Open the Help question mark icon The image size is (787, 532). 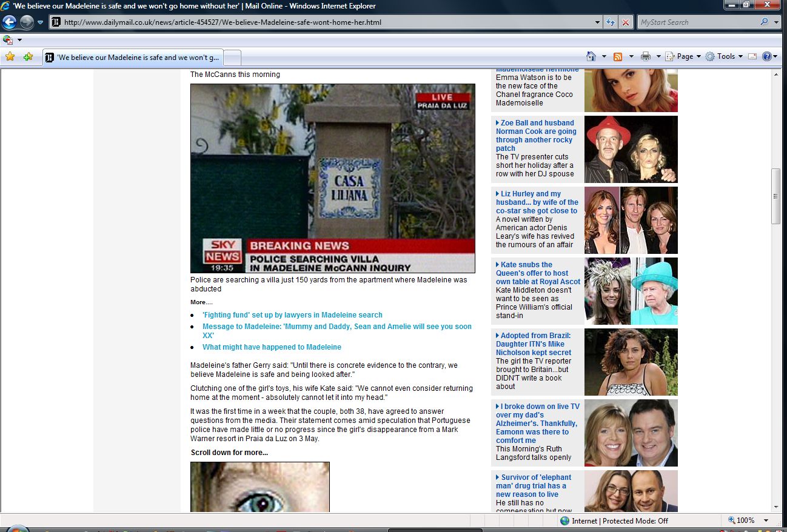766,56
